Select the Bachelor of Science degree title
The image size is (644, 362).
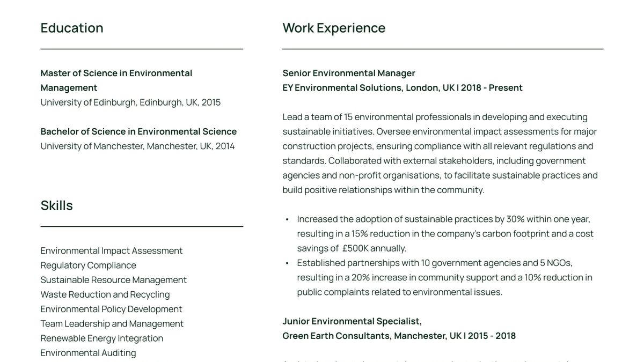point(138,131)
